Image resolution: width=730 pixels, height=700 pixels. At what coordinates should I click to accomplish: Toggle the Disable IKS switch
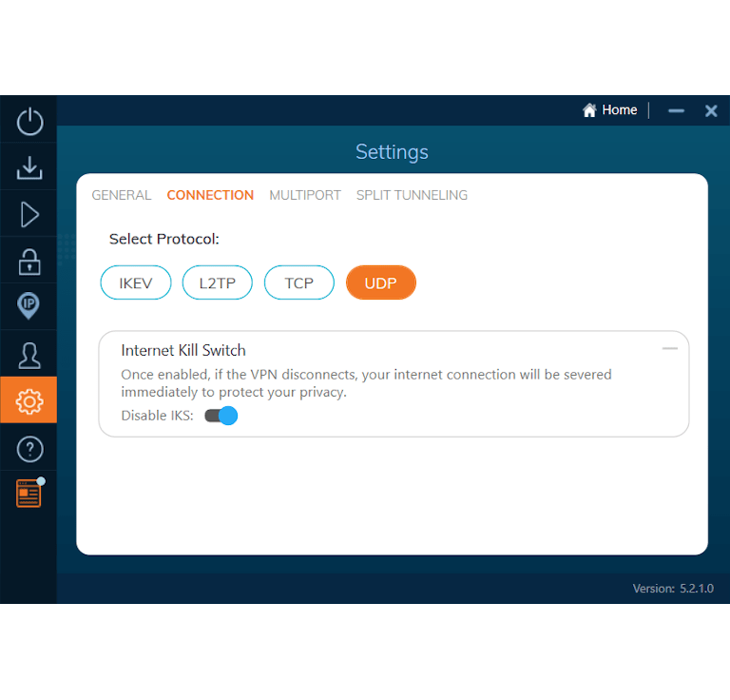click(x=221, y=416)
